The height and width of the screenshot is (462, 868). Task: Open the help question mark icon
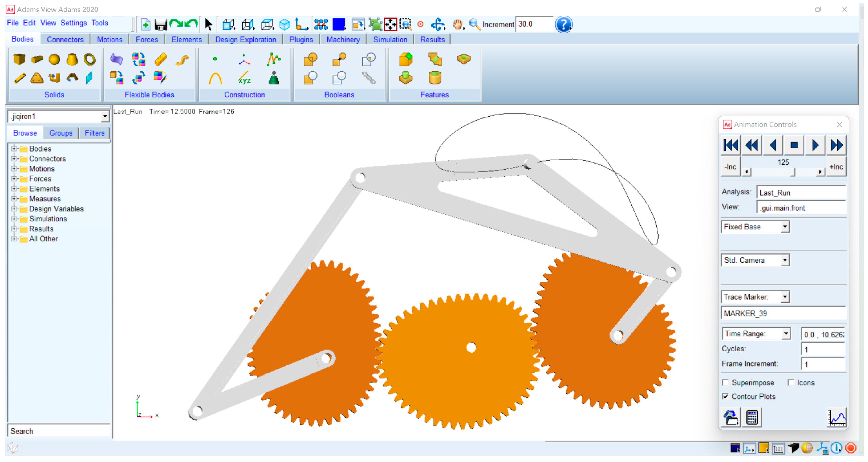tap(563, 24)
